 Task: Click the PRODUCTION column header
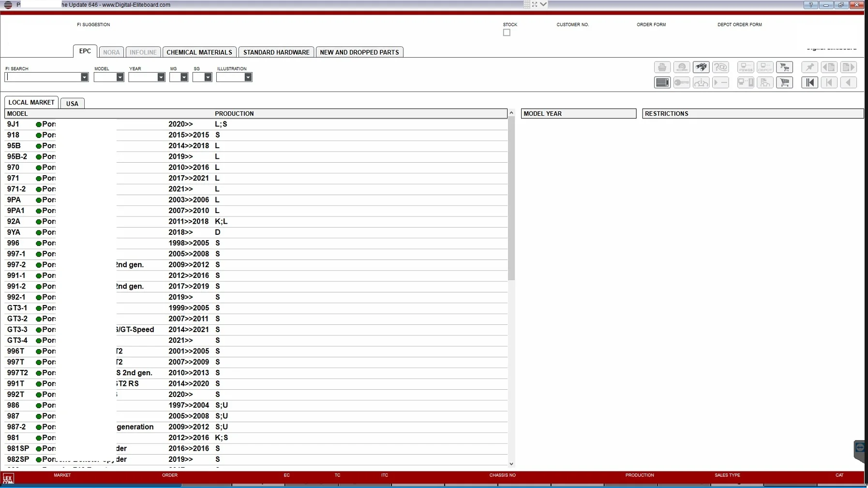(x=234, y=114)
